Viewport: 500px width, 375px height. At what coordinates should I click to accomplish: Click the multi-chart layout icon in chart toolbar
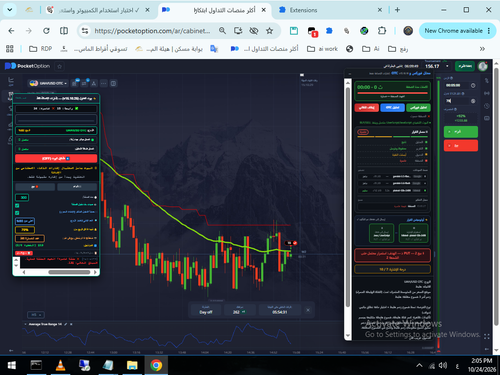point(113,83)
